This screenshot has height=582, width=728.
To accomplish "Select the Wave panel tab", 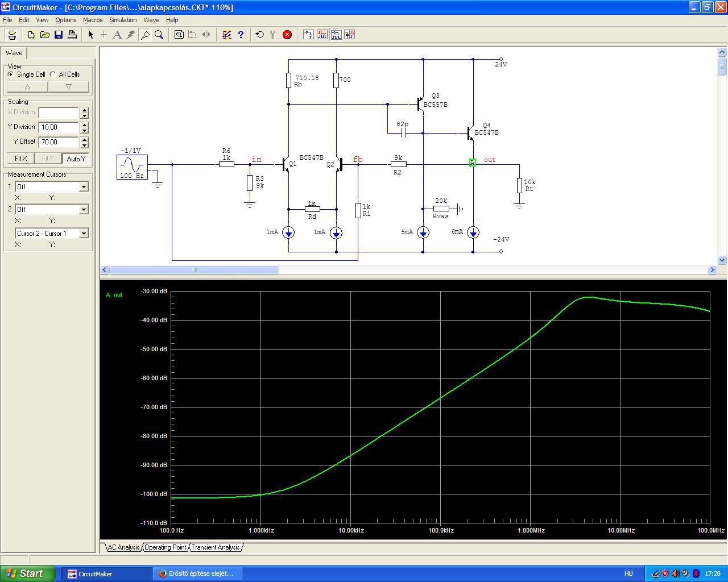I will point(14,53).
